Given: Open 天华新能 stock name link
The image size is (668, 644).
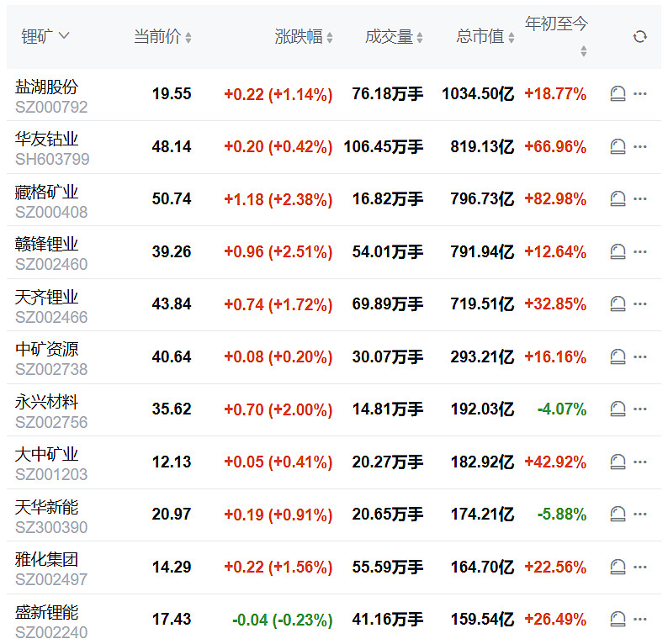Looking at the screenshot, I should point(46,507).
